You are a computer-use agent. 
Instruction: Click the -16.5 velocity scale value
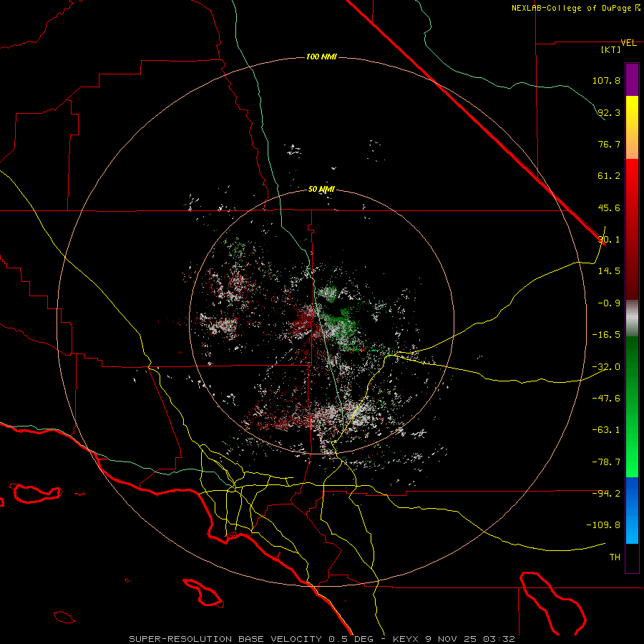coord(606,335)
